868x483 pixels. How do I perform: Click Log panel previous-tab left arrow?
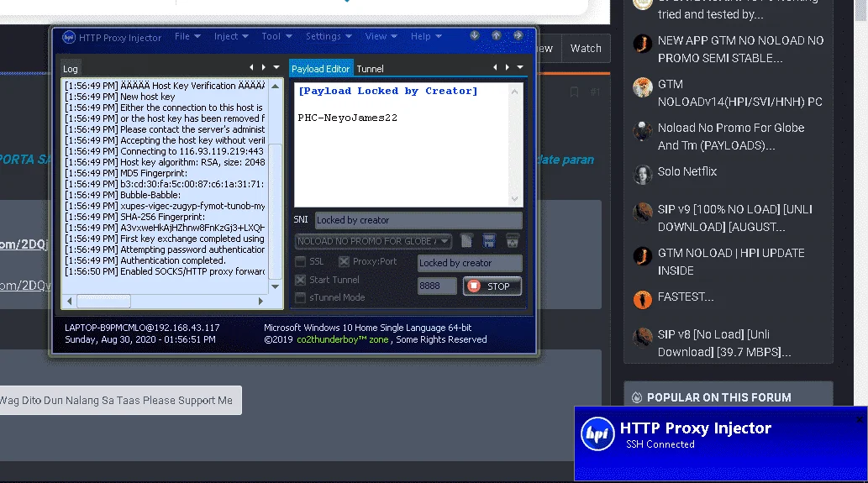tap(251, 67)
